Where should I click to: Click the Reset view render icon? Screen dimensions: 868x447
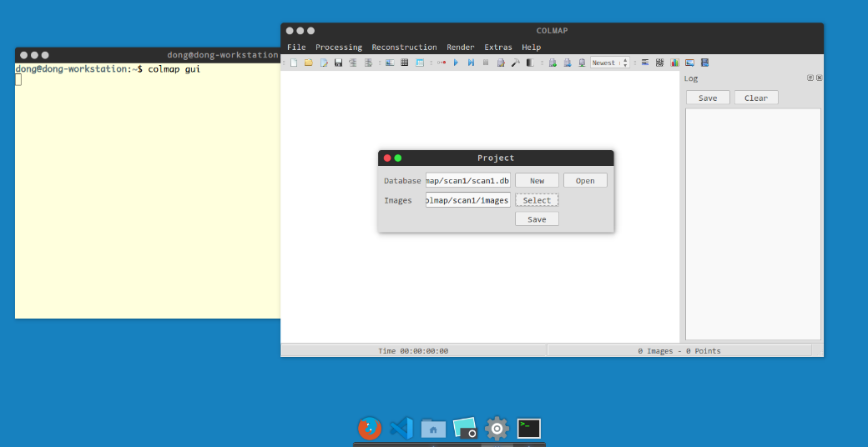pyautogui.click(x=567, y=63)
